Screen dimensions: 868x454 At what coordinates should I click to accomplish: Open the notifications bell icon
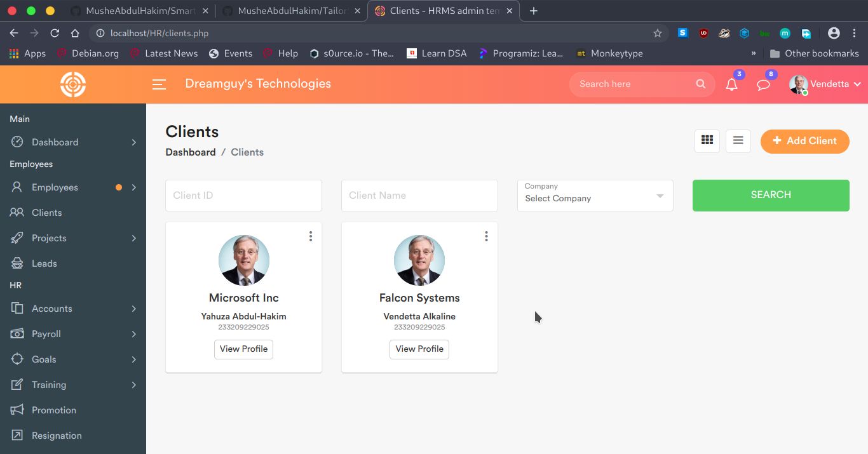[x=732, y=84]
